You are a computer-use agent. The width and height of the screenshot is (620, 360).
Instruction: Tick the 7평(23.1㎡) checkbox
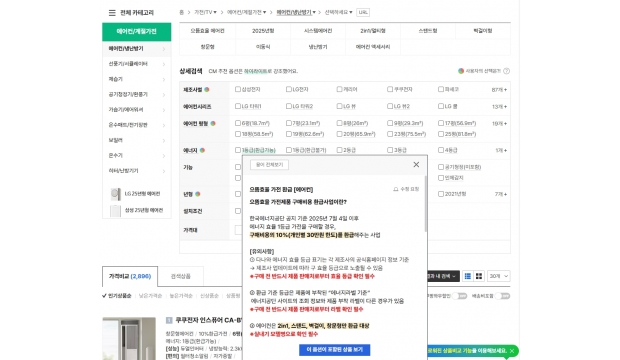coord(289,123)
